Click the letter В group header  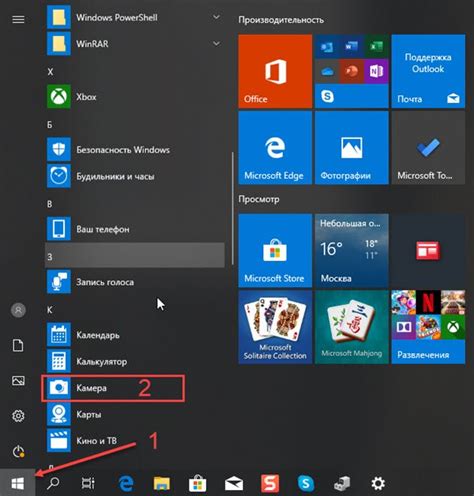tap(135, 204)
